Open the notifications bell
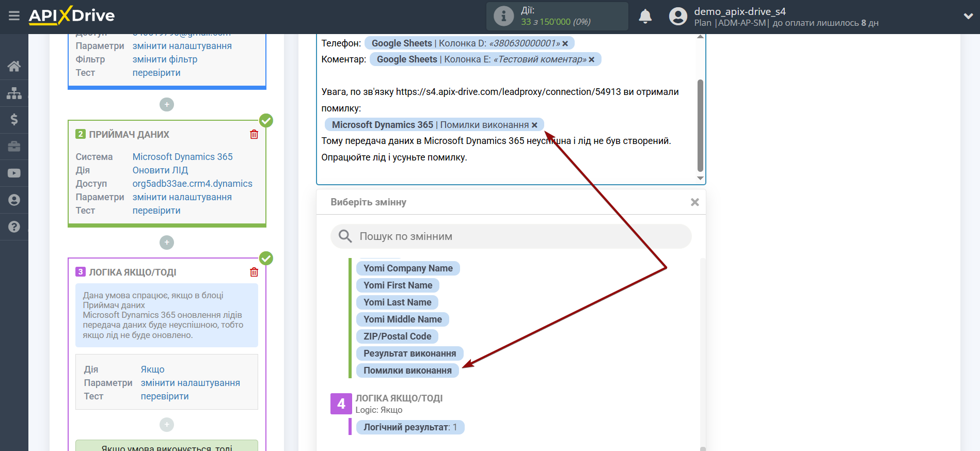Screen dimensions: 980x451 click(x=645, y=17)
